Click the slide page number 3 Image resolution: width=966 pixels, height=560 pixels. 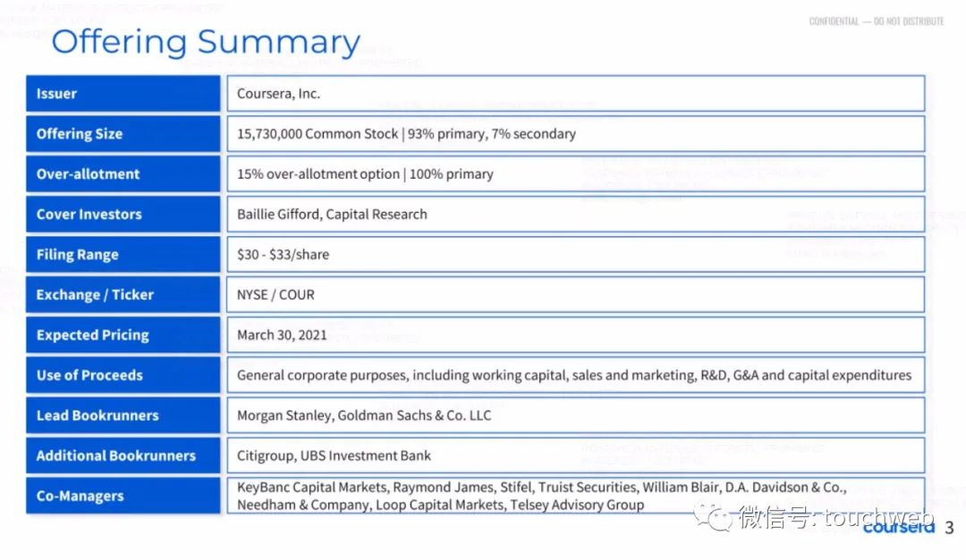click(949, 528)
